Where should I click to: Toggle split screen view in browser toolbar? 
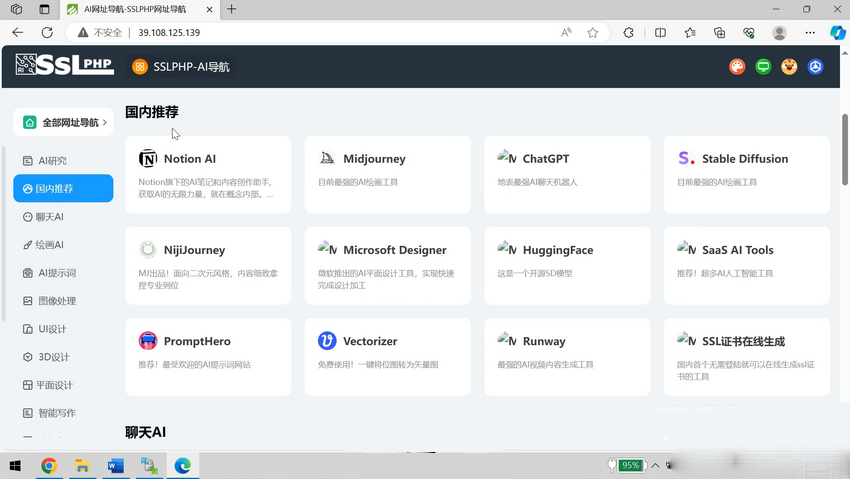pos(660,33)
